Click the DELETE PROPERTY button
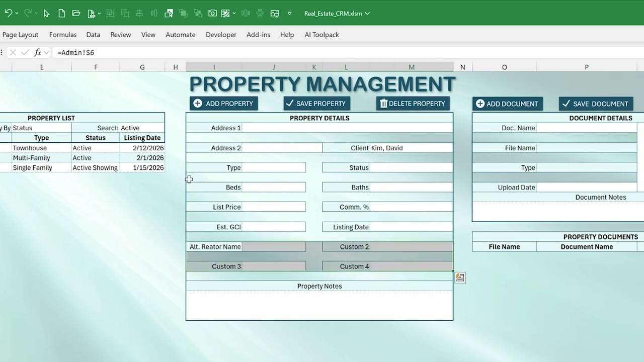644x362 pixels. [413, 104]
